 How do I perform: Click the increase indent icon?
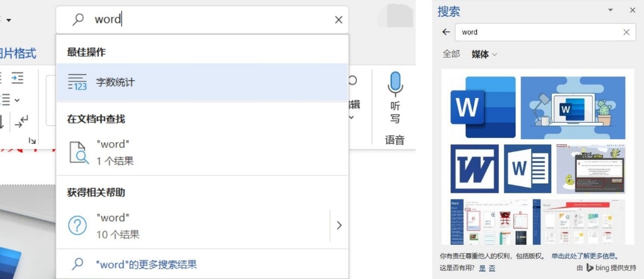tap(18, 78)
